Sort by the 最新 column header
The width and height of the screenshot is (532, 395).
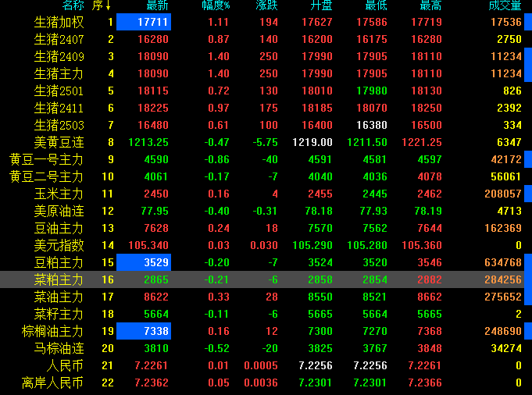(x=157, y=5)
